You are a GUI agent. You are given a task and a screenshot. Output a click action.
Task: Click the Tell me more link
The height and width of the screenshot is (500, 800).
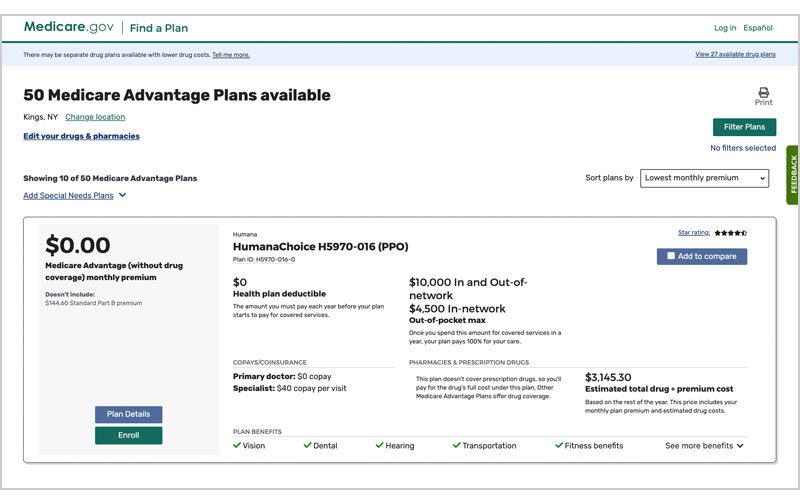(231, 55)
